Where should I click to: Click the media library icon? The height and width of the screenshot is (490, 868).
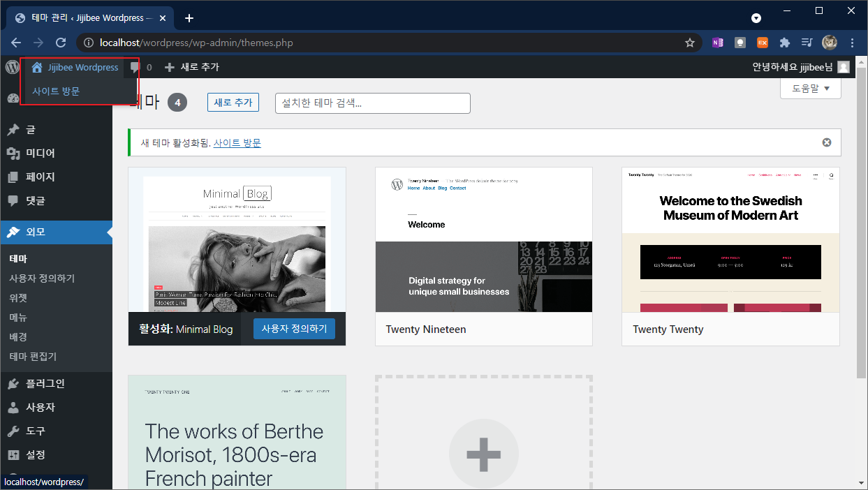(13, 154)
